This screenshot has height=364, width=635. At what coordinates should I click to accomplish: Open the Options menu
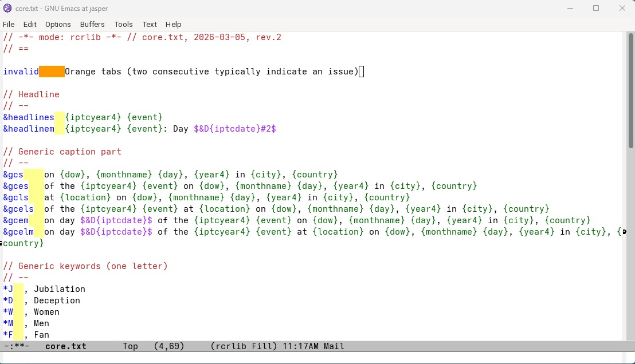[x=58, y=24]
